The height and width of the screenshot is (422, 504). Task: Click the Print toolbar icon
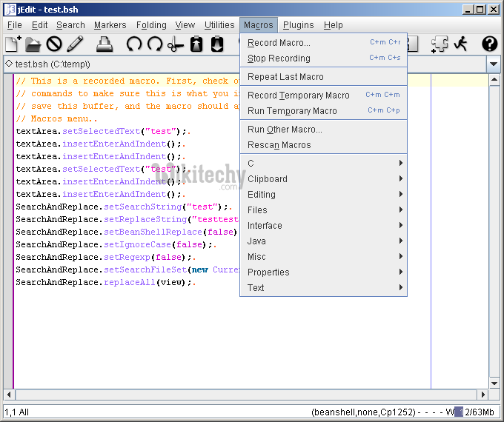point(105,44)
